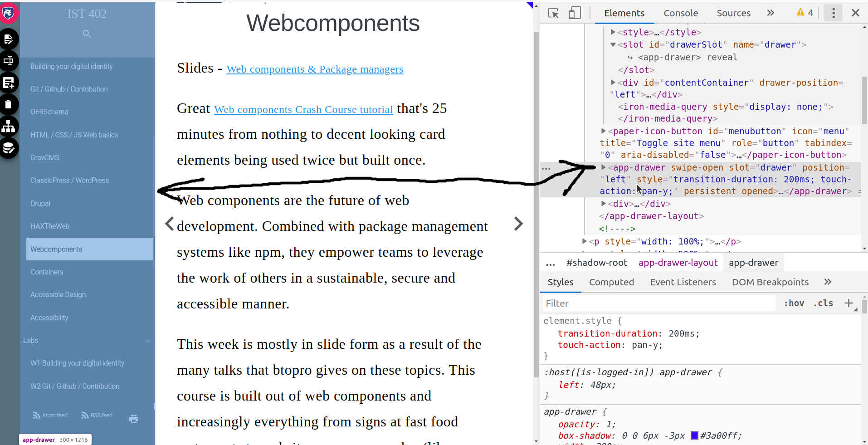Viewport: 868px width, 445px height.
Task: Click the site logo avatar icon
Action: coord(8,14)
